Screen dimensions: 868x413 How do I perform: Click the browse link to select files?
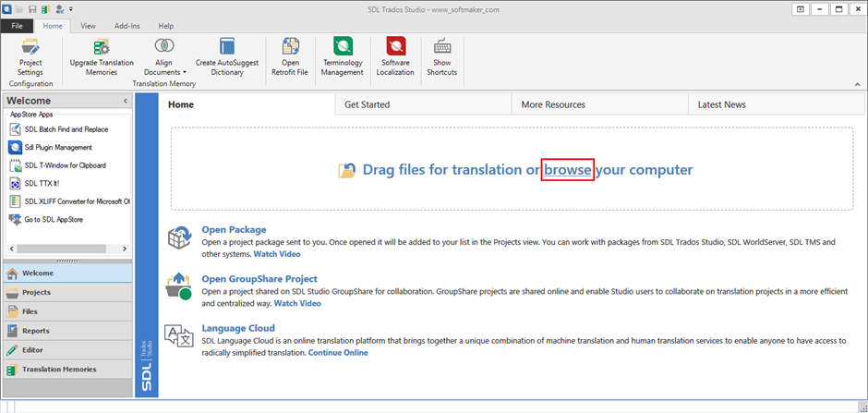[568, 169]
